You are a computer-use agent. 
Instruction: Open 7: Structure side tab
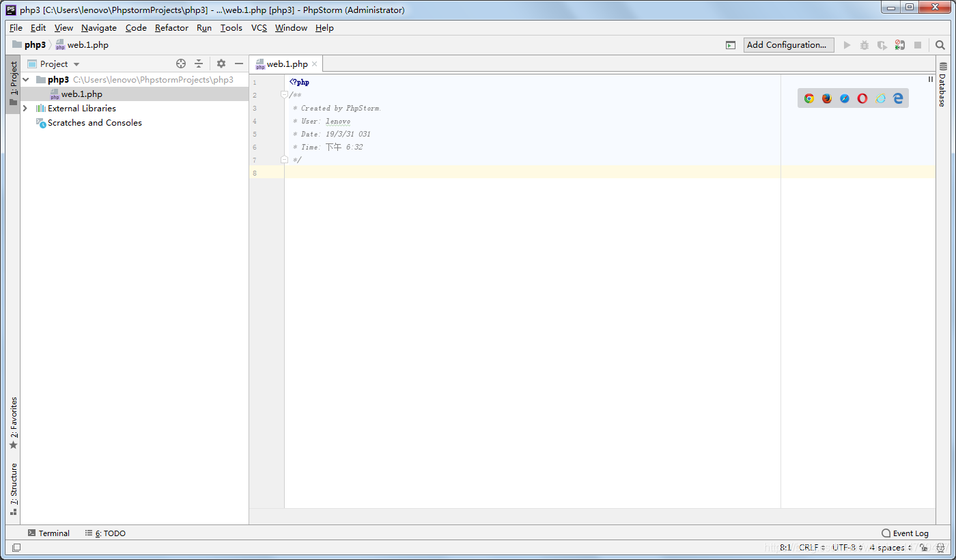[13, 488]
